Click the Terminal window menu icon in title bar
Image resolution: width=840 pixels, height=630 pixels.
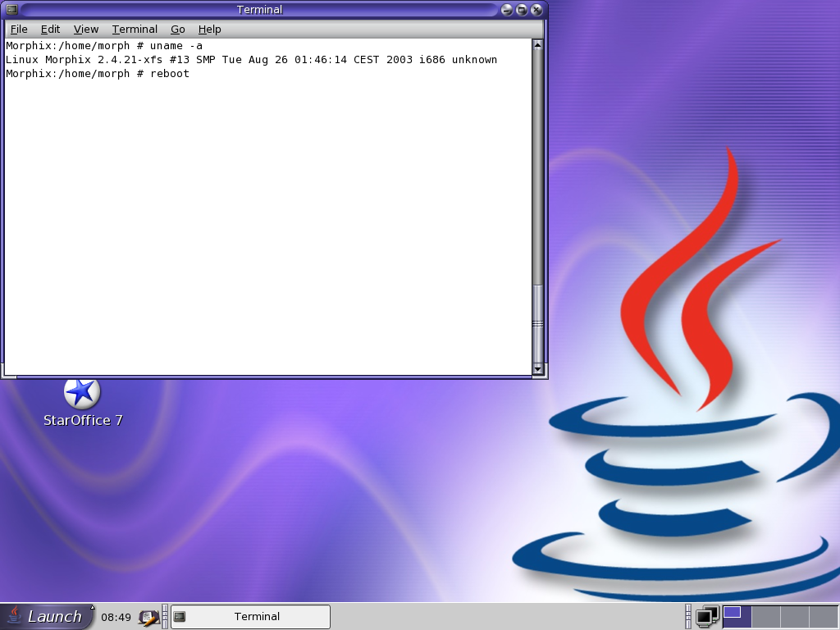coord(11,10)
